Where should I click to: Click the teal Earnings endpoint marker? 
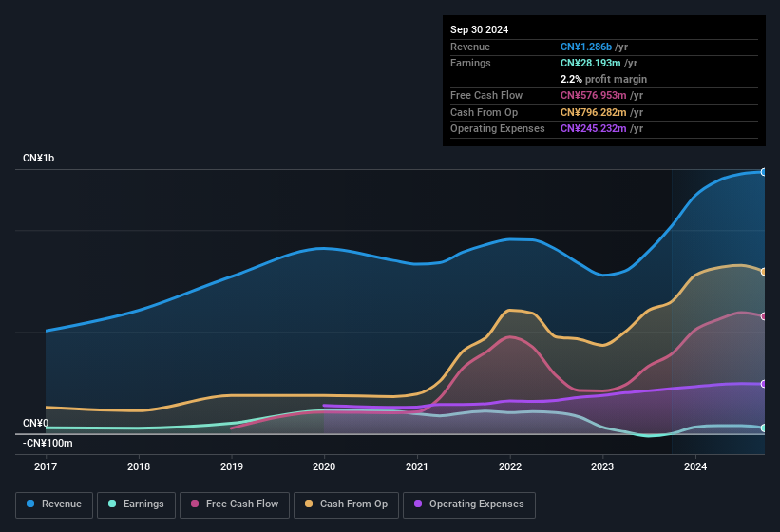(764, 427)
